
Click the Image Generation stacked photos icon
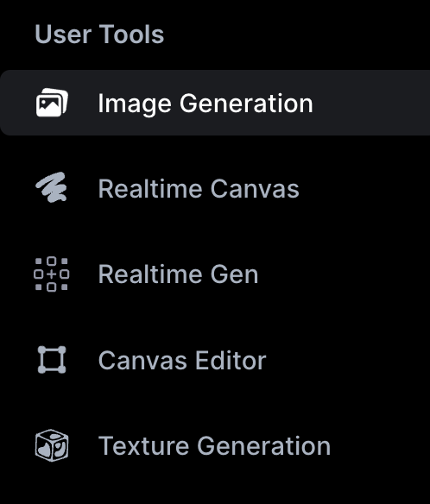pyautogui.click(x=52, y=103)
